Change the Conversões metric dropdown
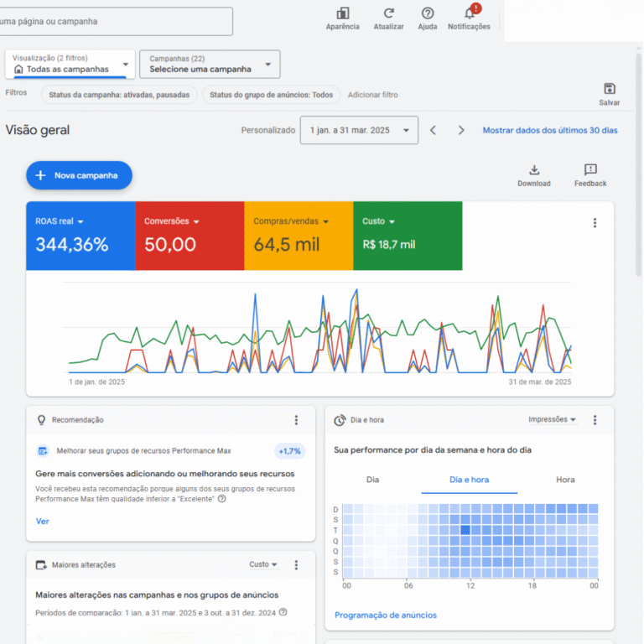This screenshot has width=644, height=644. [172, 221]
